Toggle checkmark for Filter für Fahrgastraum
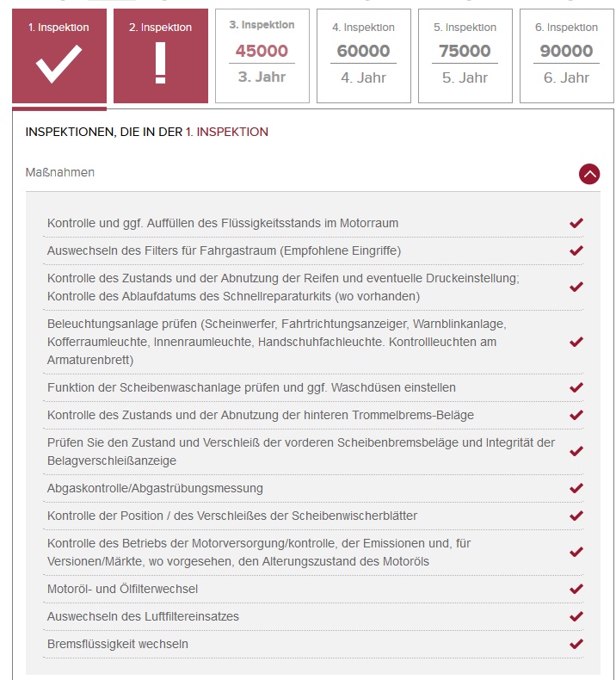The image size is (616, 680). [x=576, y=250]
